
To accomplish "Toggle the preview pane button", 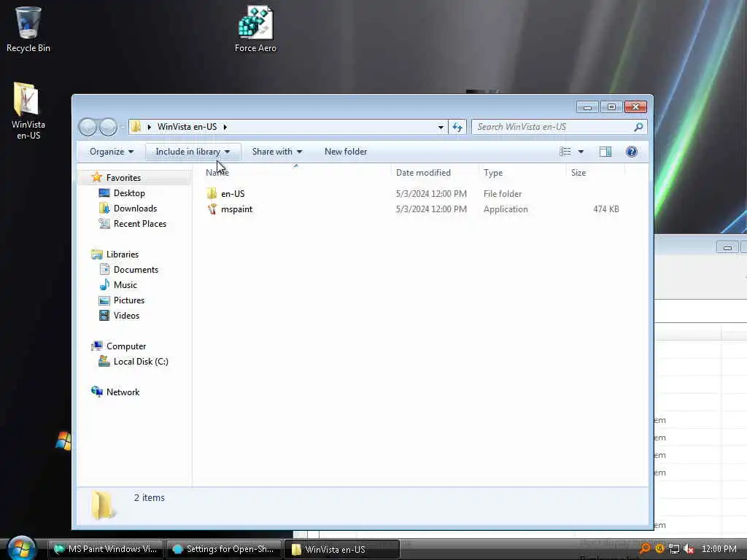I will (605, 152).
